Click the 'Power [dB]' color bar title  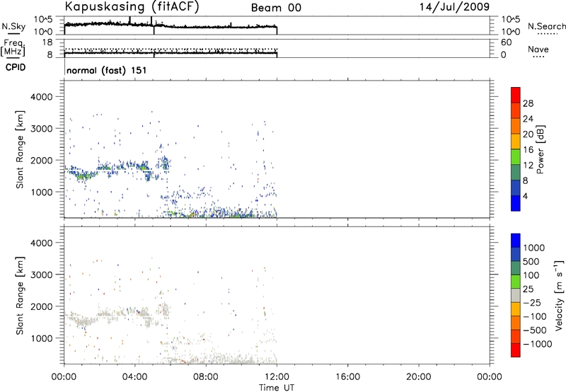tap(540, 149)
